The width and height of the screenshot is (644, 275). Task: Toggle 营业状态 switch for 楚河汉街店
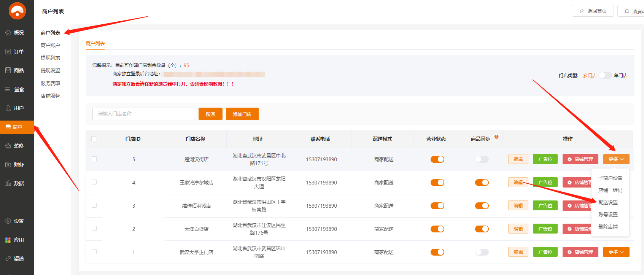pyautogui.click(x=437, y=159)
